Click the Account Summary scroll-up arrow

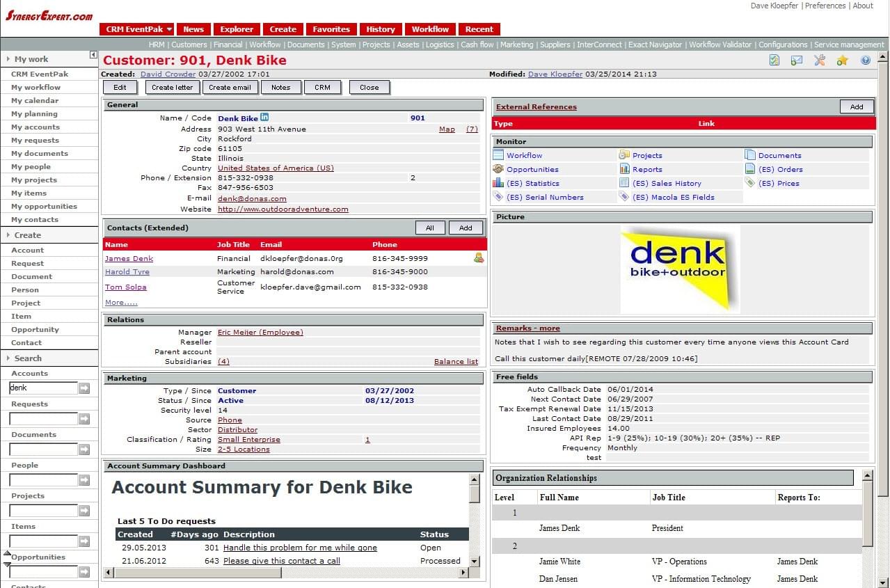click(475, 479)
